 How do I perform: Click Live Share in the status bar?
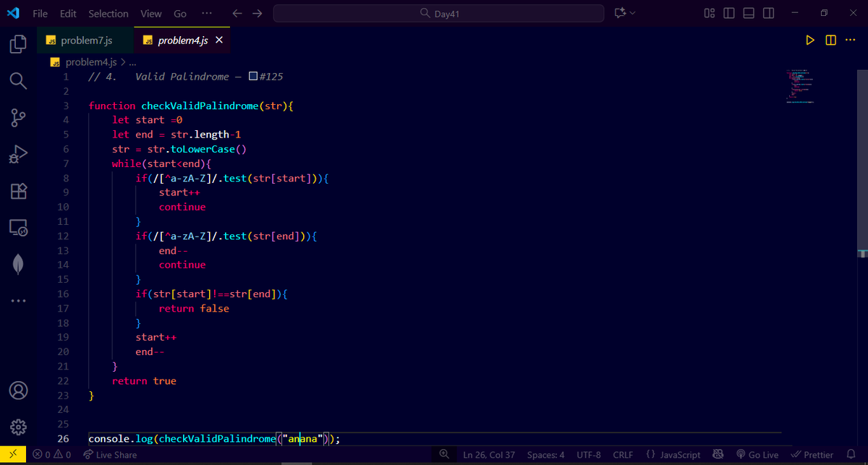116,454
